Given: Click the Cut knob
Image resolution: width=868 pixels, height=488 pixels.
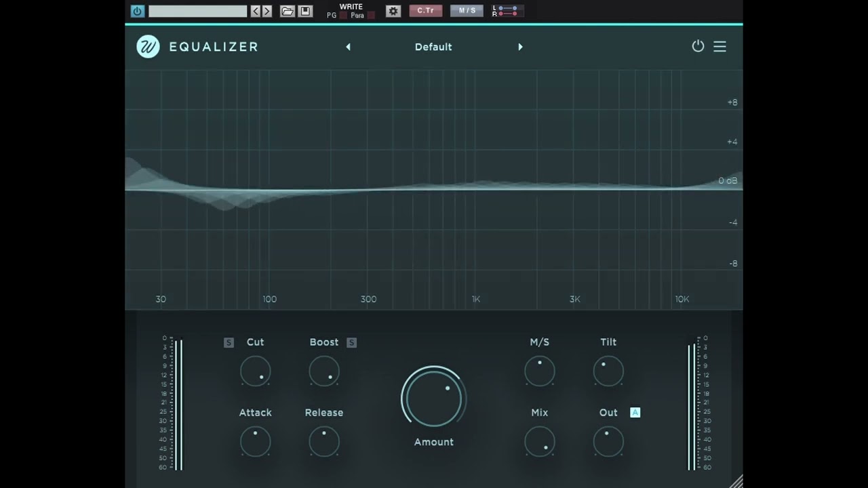Looking at the screenshot, I should point(256,371).
